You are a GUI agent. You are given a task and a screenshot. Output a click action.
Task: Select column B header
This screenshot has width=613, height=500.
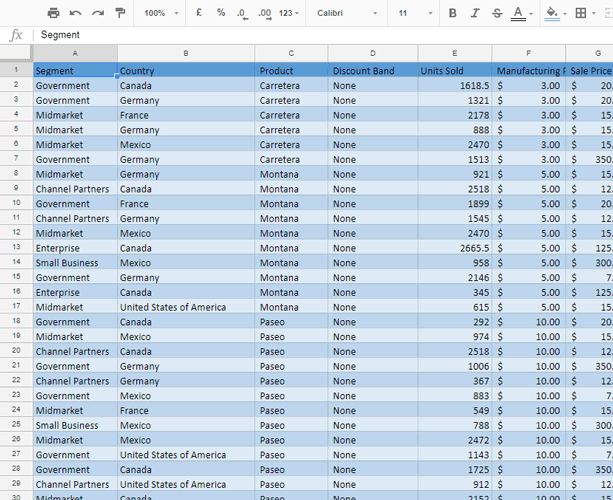185,53
